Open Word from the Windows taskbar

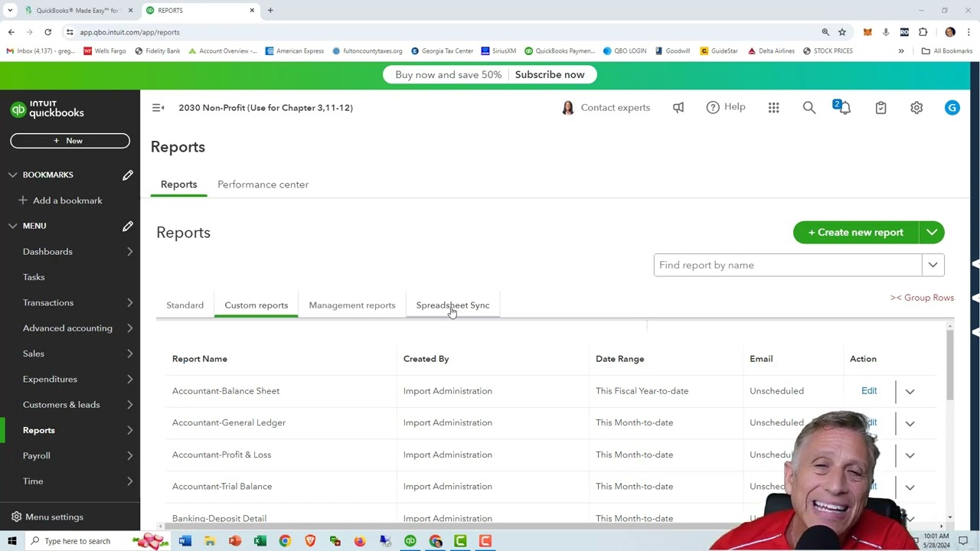point(185,541)
